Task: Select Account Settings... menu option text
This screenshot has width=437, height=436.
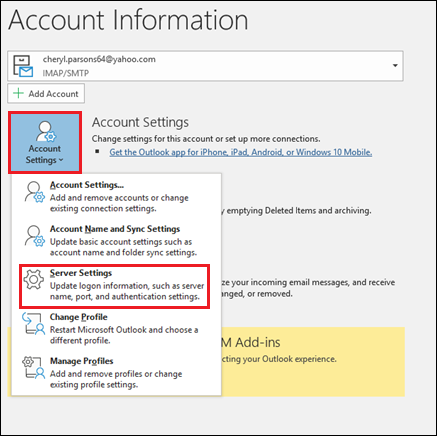Action: [87, 185]
